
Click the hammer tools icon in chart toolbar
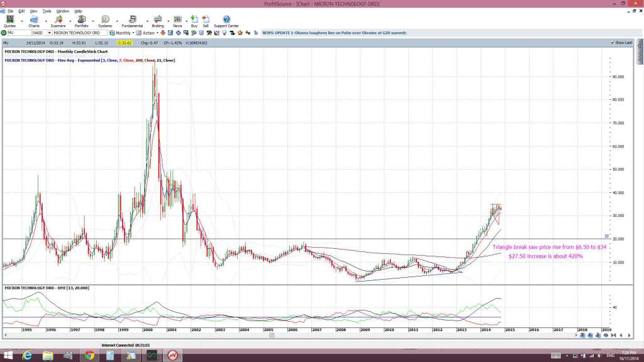click(209, 33)
